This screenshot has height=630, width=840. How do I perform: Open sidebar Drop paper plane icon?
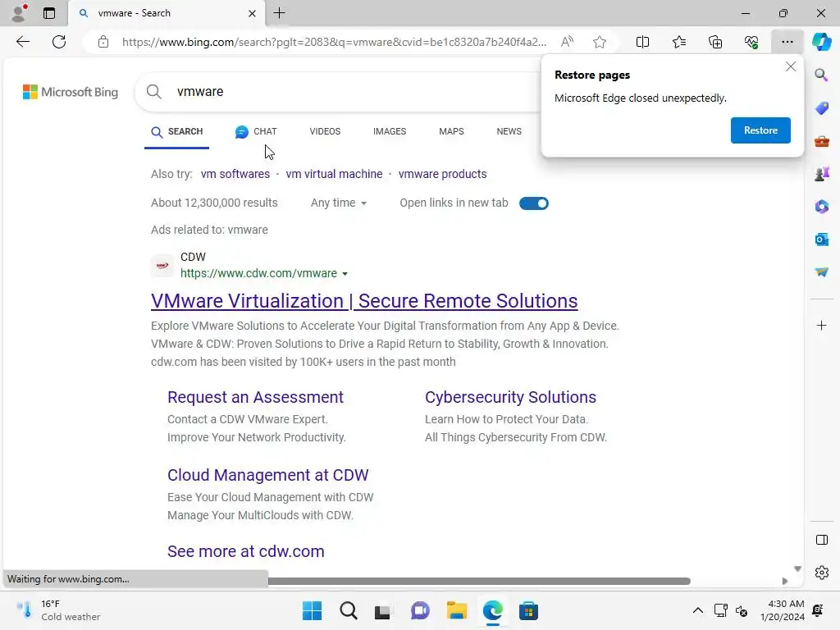point(821,272)
